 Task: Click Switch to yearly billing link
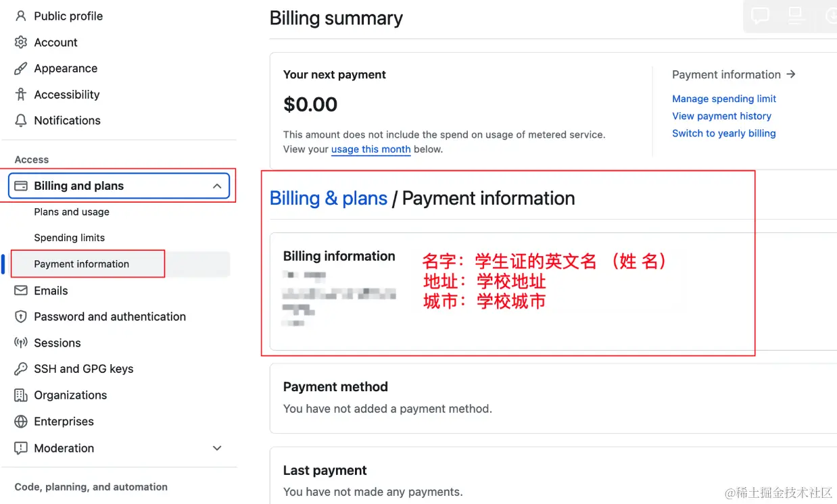(723, 133)
